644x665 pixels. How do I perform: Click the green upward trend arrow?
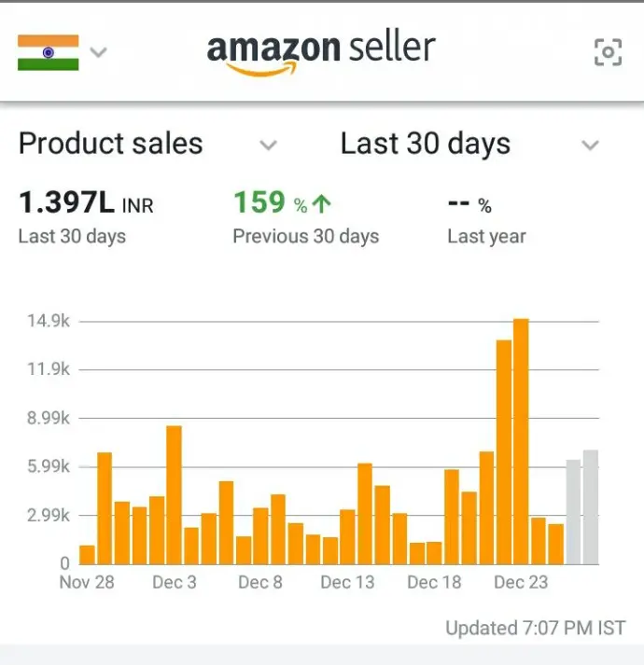(x=324, y=203)
